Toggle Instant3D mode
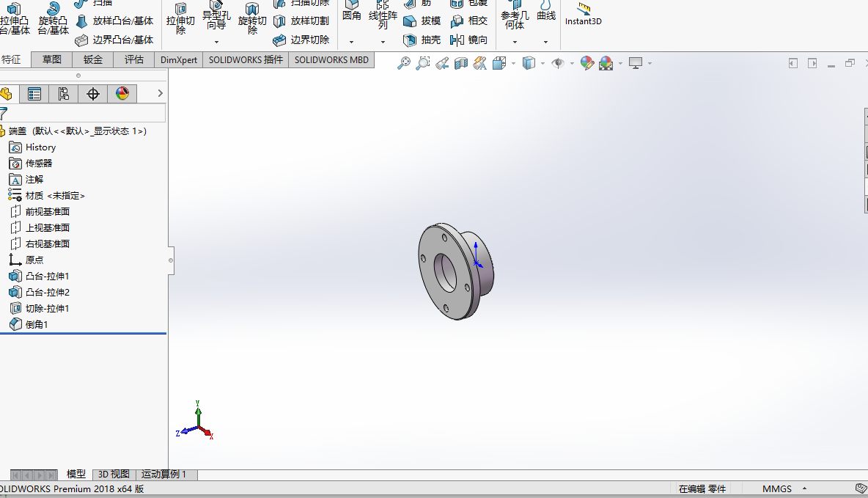 click(x=583, y=15)
